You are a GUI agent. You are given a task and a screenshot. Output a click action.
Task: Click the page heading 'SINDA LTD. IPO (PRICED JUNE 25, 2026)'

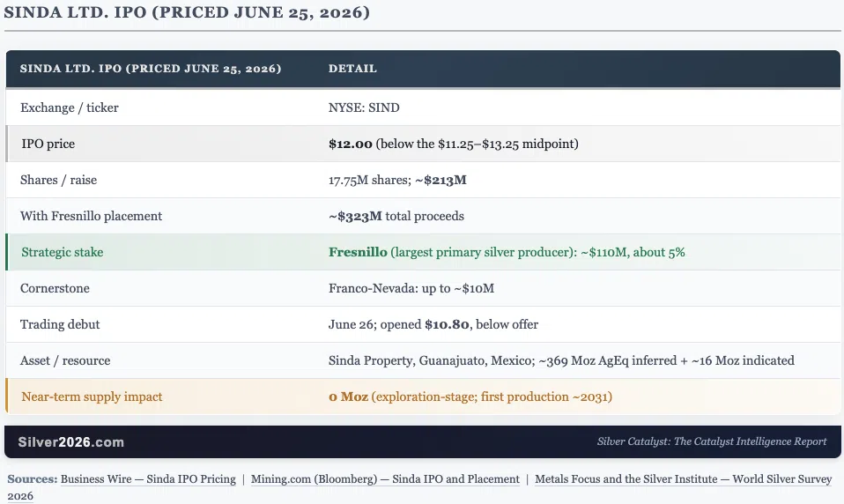pos(187,12)
